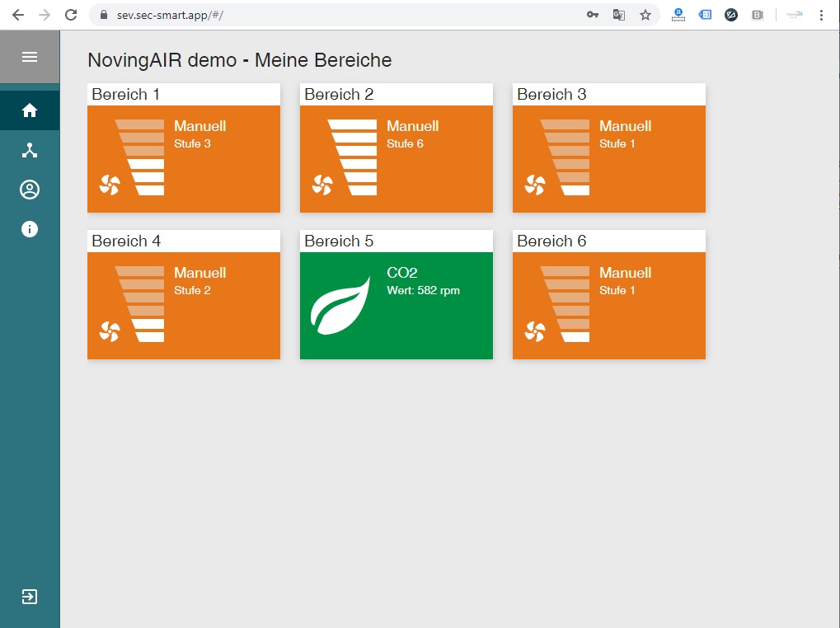The height and width of the screenshot is (628, 840).
Task: Click the fan level bars in Bereich 2
Action: [352, 157]
